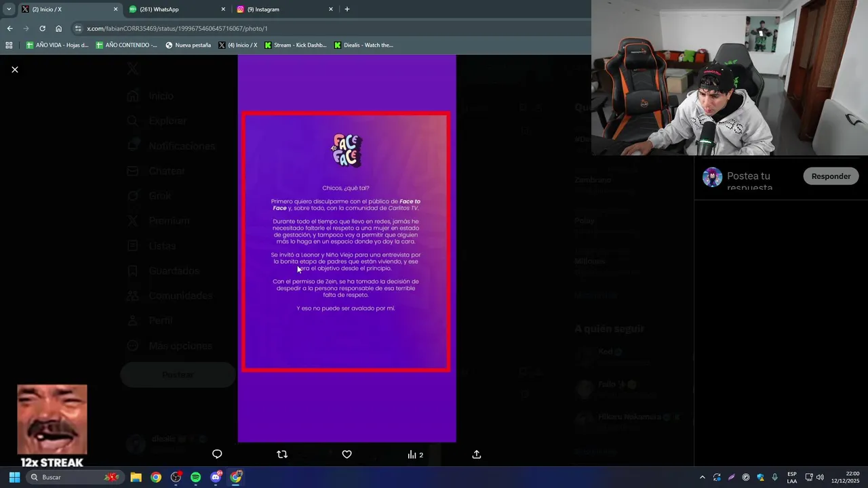Click the repost arrows icon
This screenshot has height=488, width=868.
(x=282, y=454)
